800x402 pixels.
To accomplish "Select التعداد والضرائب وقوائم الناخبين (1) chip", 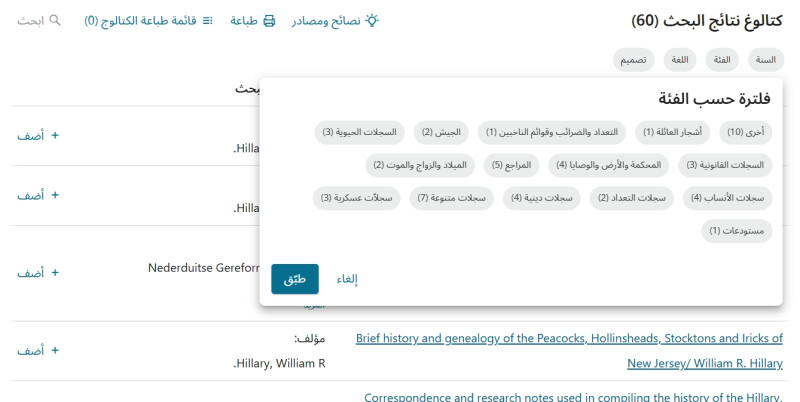I will point(552,132).
